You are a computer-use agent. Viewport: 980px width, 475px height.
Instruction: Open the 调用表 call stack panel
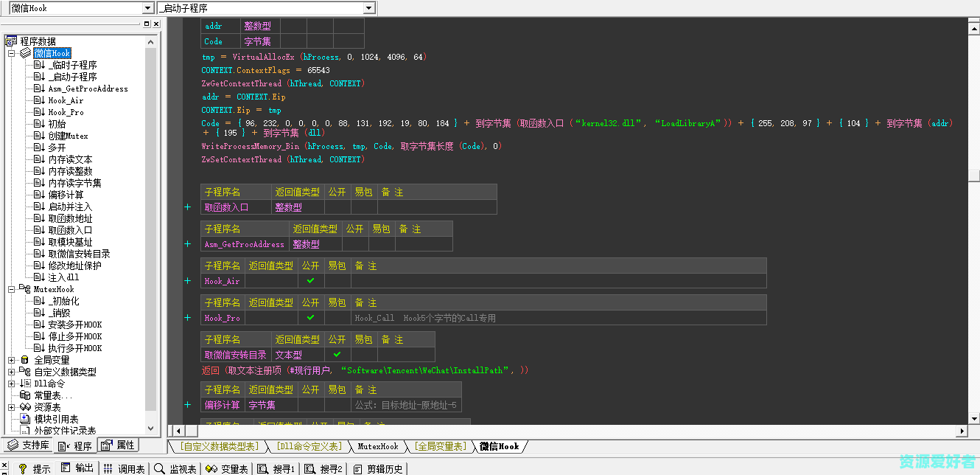coord(124,468)
